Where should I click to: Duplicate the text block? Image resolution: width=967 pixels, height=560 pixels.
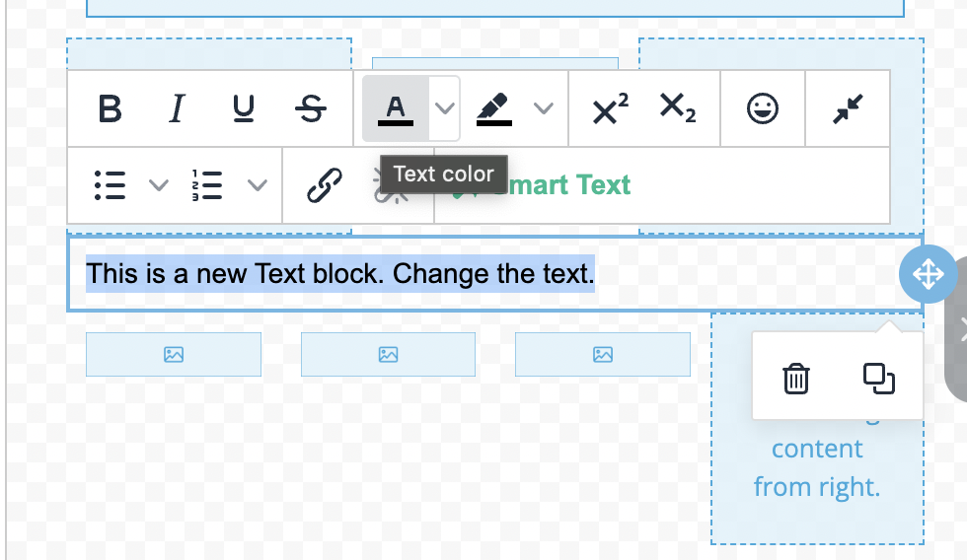coord(878,379)
